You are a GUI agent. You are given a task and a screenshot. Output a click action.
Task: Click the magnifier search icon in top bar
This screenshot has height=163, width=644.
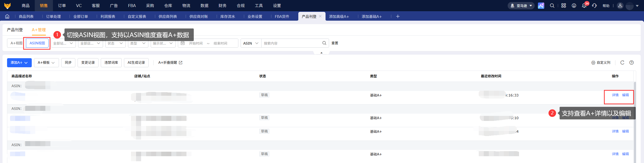(552, 6)
